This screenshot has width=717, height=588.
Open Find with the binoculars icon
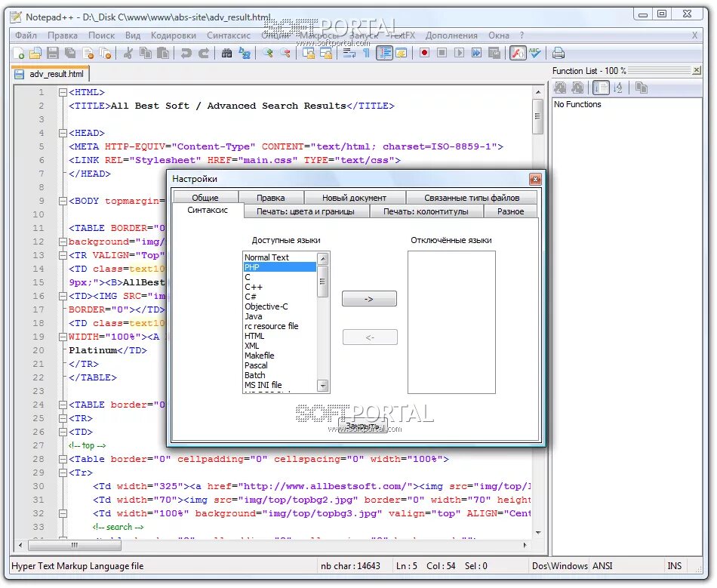[x=226, y=53]
